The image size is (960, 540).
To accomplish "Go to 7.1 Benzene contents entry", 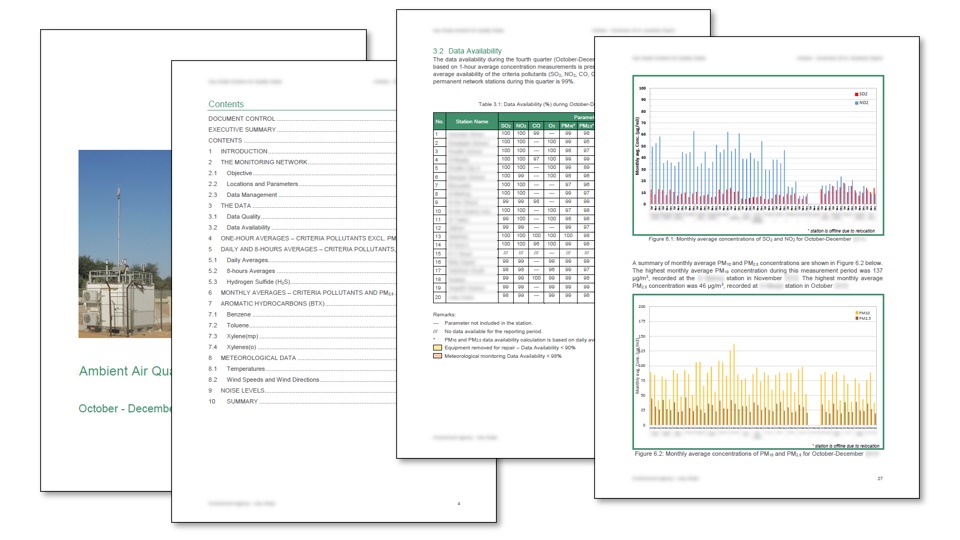I will (238, 314).
